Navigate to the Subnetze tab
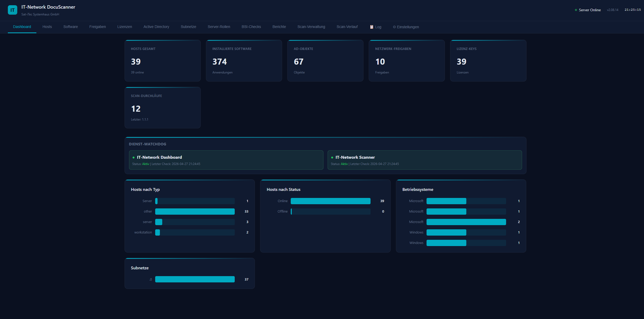Viewport: 644px width, 319px height. 188,27
